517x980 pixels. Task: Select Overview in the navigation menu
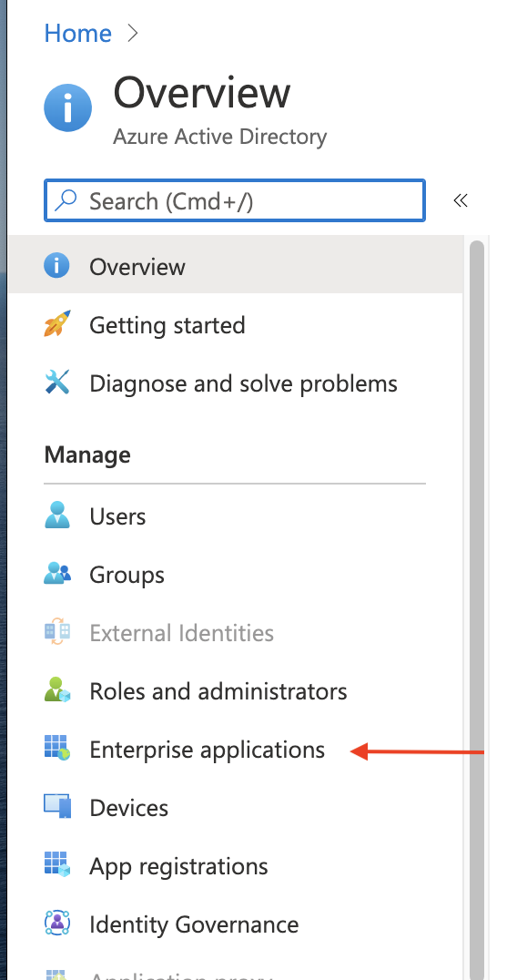point(236,266)
